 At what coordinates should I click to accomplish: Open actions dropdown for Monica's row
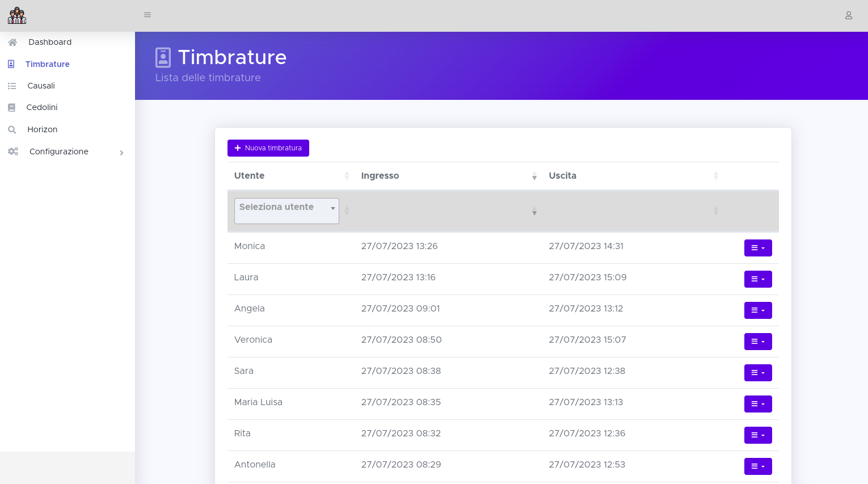(757, 248)
